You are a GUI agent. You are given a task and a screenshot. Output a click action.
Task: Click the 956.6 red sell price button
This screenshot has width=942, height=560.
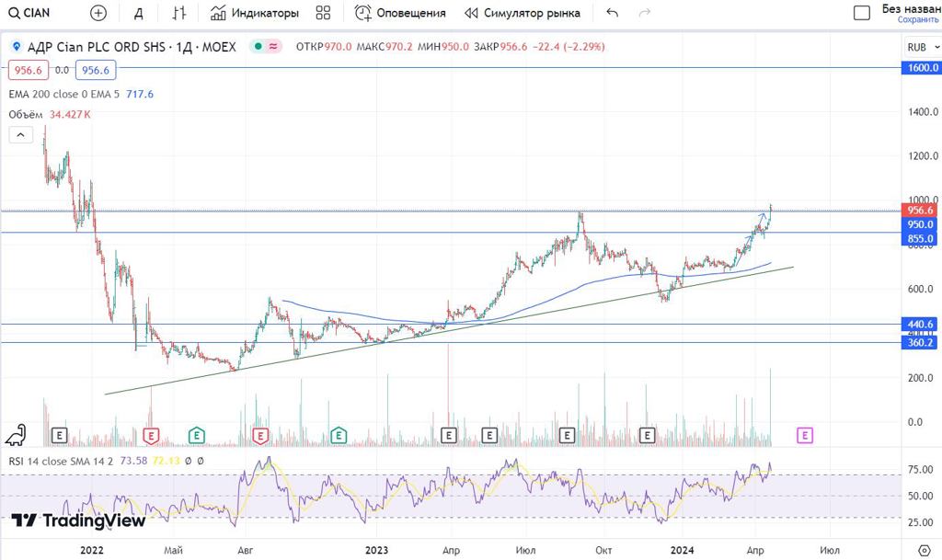pyautogui.click(x=28, y=70)
